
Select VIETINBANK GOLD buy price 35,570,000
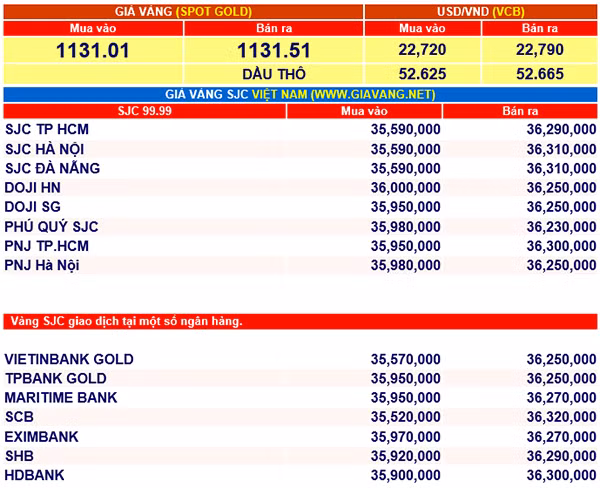click(x=406, y=359)
